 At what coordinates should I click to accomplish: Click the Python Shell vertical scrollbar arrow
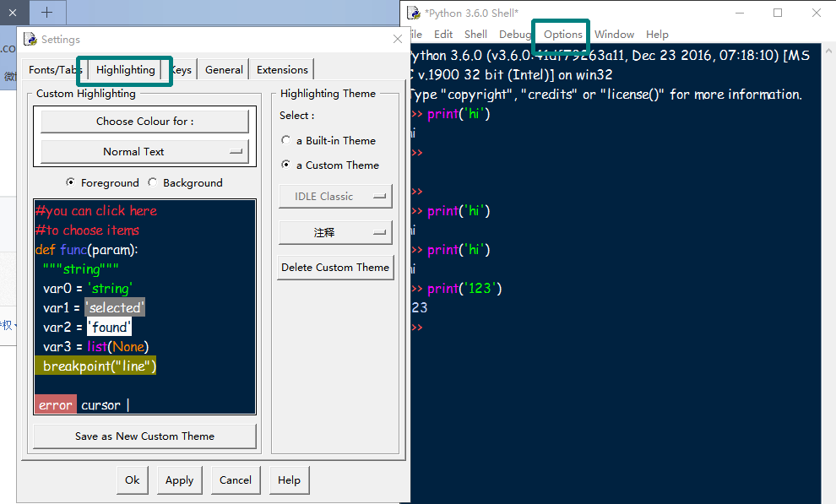click(828, 51)
